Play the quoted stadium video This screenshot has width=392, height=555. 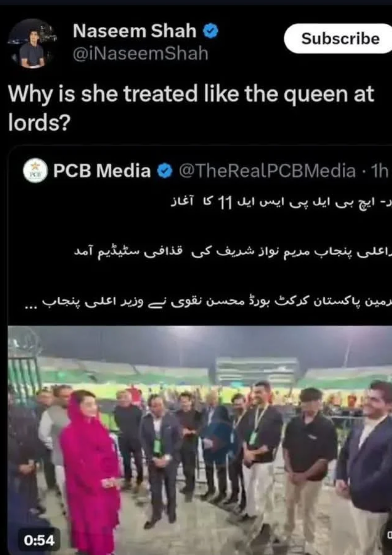[200, 440]
